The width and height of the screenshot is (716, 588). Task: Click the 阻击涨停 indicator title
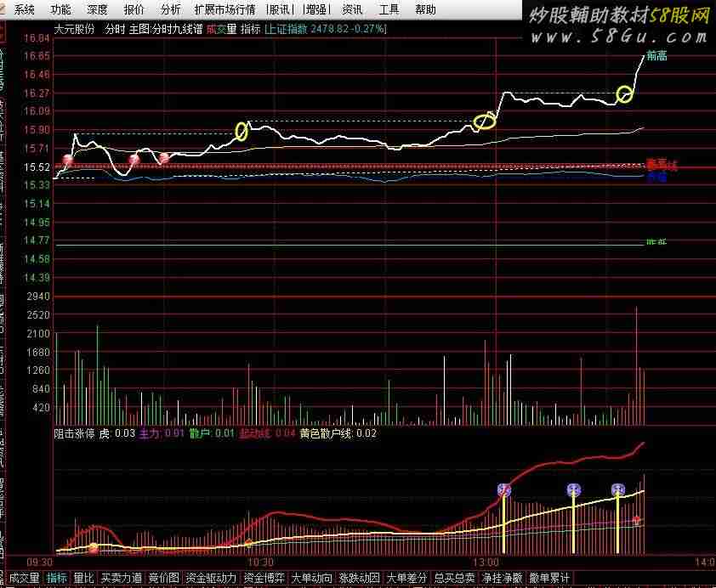[x=74, y=433]
